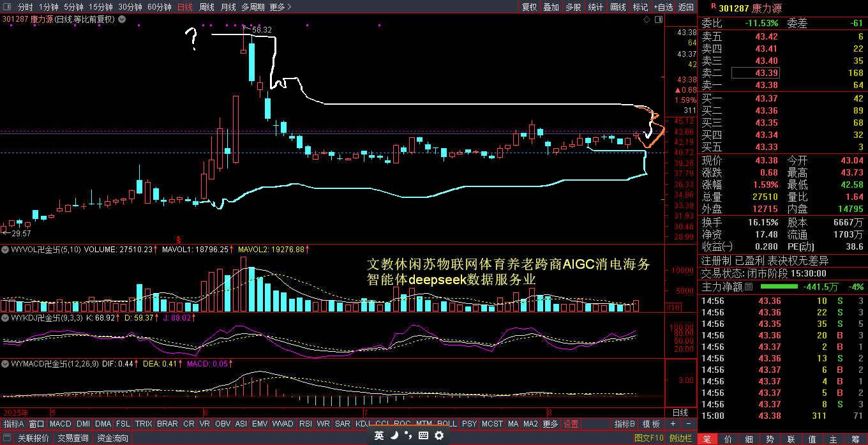The image size is (868, 445).
Task: Toggle the WYVOL indicator dropdown arrow
Action: pyautogui.click(x=4, y=249)
